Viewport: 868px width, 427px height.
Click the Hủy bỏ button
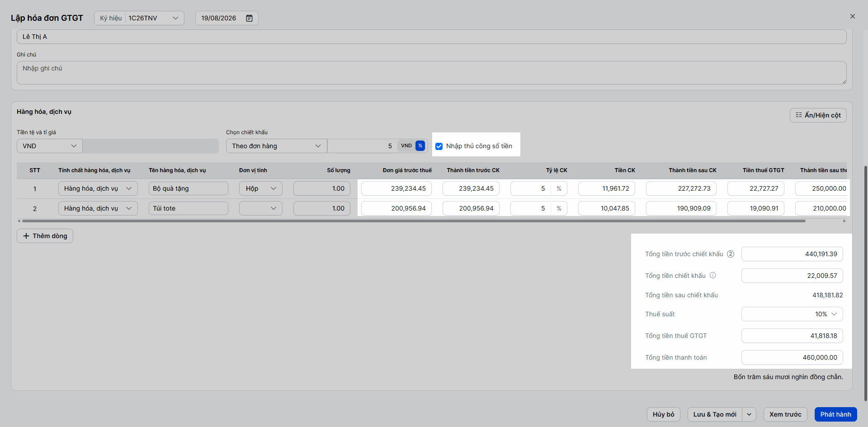[x=664, y=414]
